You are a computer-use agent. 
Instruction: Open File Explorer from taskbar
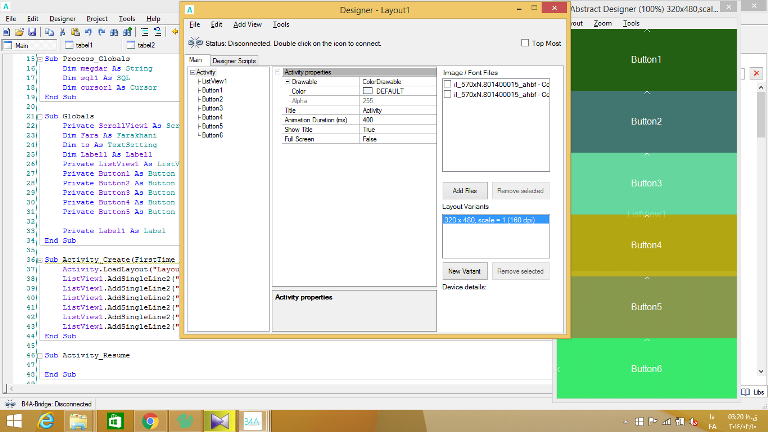[x=79, y=421]
